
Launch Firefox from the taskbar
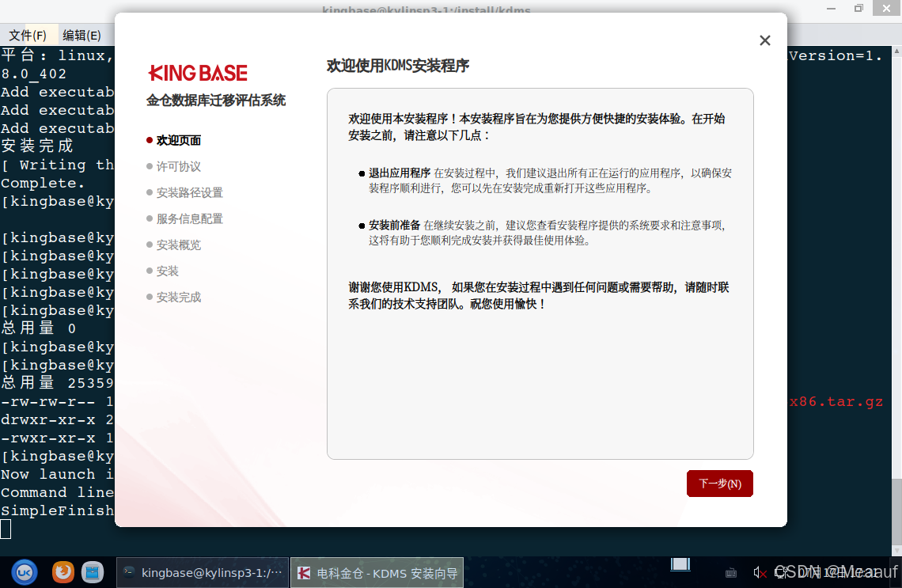(x=63, y=572)
